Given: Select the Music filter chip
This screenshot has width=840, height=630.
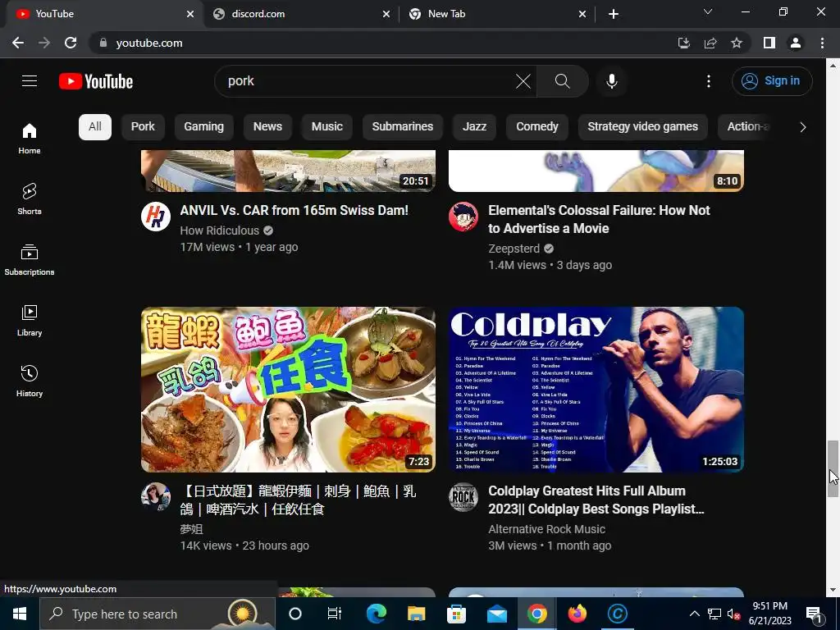Looking at the screenshot, I should pos(326,127).
